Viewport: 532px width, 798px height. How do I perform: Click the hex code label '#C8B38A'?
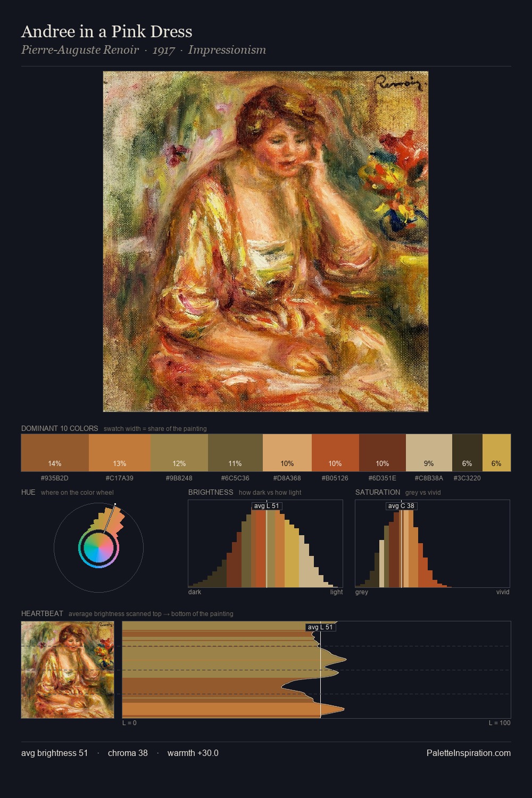click(x=429, y=478)
